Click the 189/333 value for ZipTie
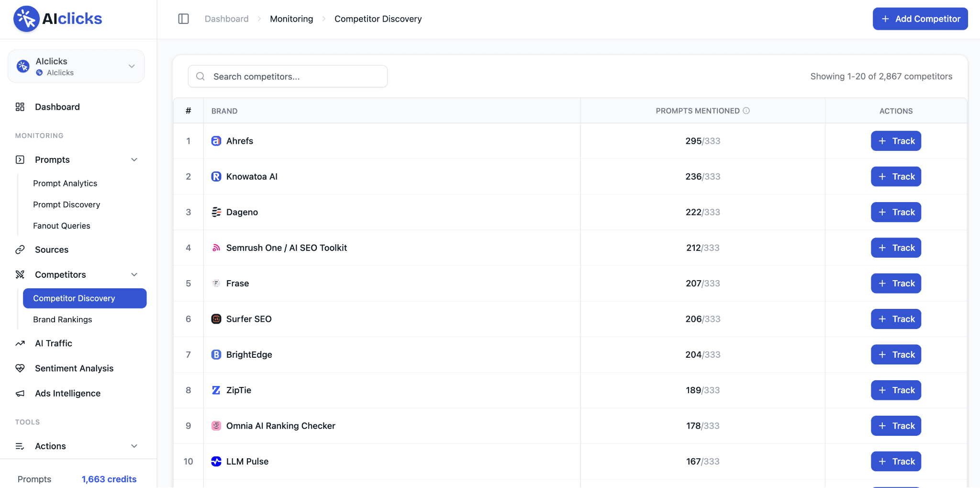The image size is (980, 488). 702,390
